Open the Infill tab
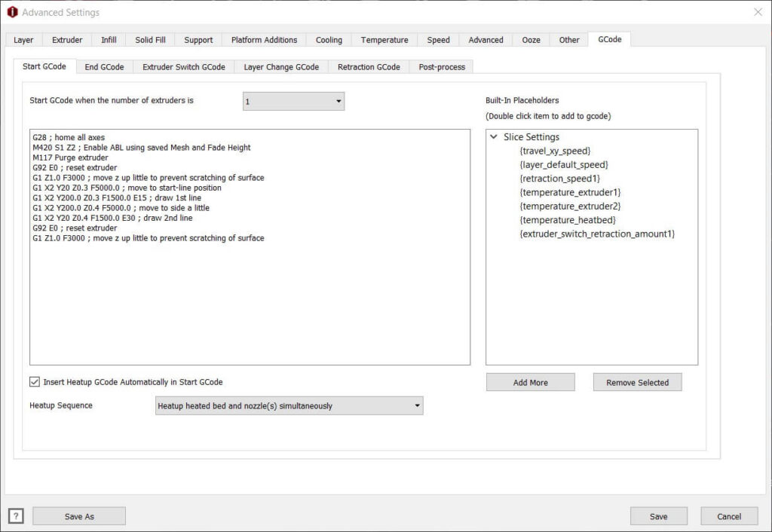Screen dimensions: 772x532 pos(109,40)
